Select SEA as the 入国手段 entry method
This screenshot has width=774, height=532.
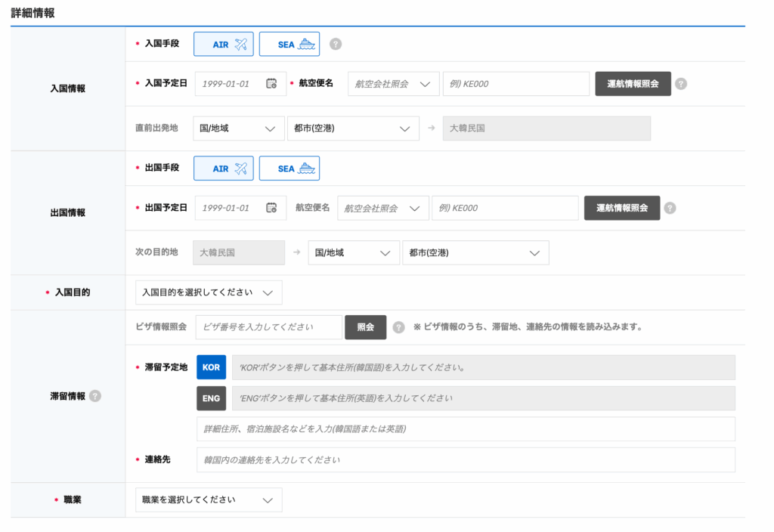(x=289, y=44)
